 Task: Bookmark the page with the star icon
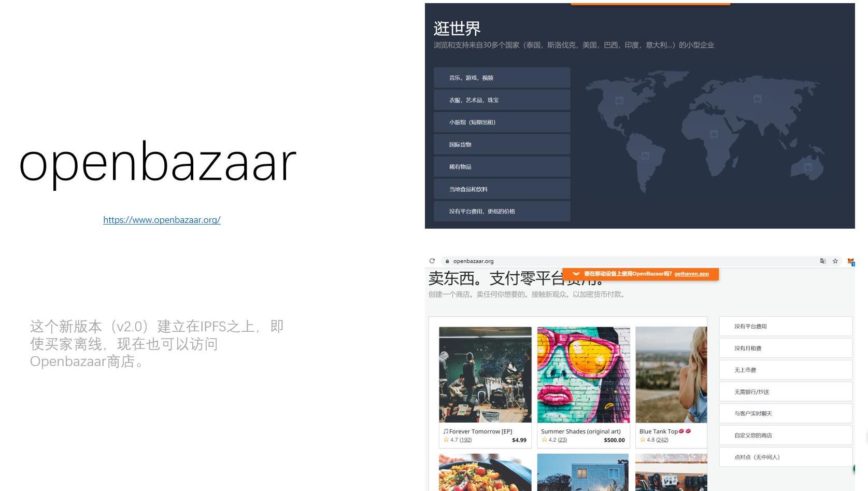(x=835, y=261)
